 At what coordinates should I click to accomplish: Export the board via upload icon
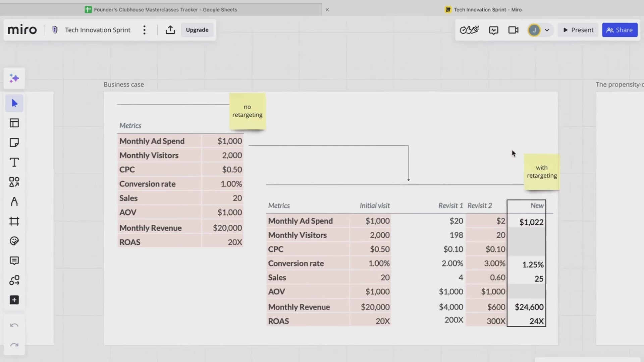tap(170, 30)
